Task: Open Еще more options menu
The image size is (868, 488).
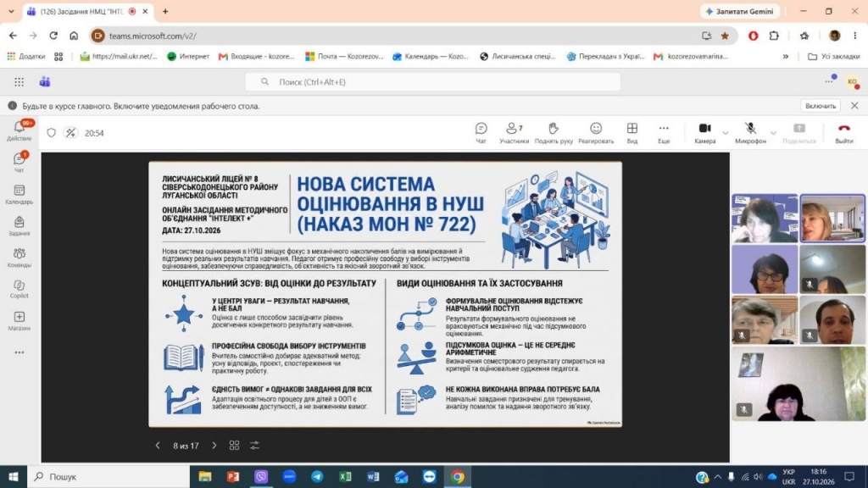Action: coord(663,133)
